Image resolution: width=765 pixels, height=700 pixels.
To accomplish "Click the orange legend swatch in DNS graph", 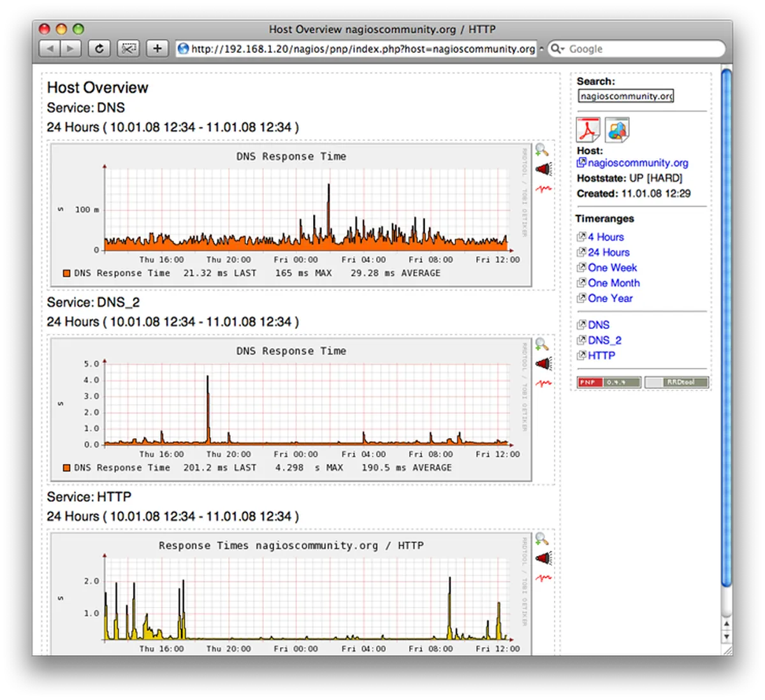I will 66,273.
